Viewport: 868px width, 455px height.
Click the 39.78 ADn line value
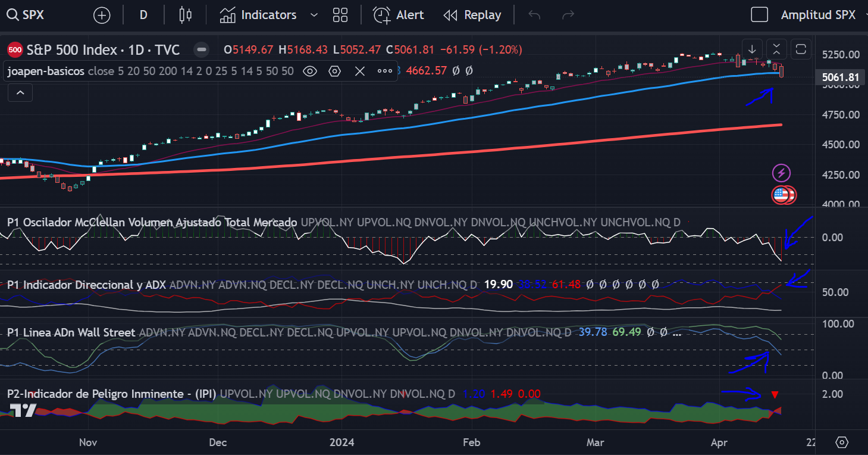[x=593, y=332]
